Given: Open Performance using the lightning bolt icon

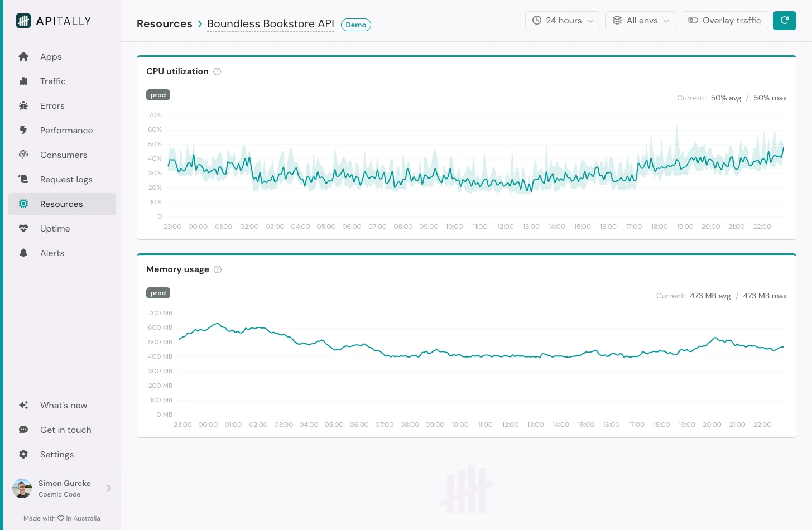Looking at the screenshot, I should [x=23, y=130].
